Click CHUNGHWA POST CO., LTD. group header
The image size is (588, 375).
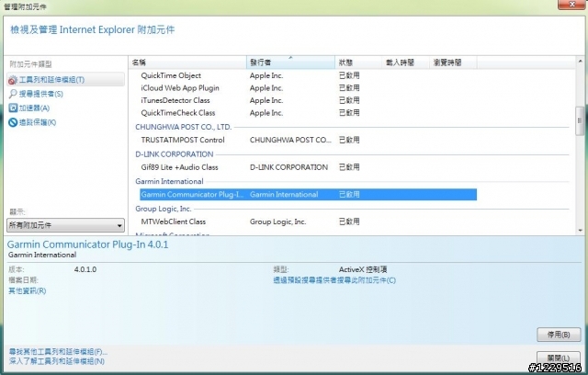pos(184,127)
